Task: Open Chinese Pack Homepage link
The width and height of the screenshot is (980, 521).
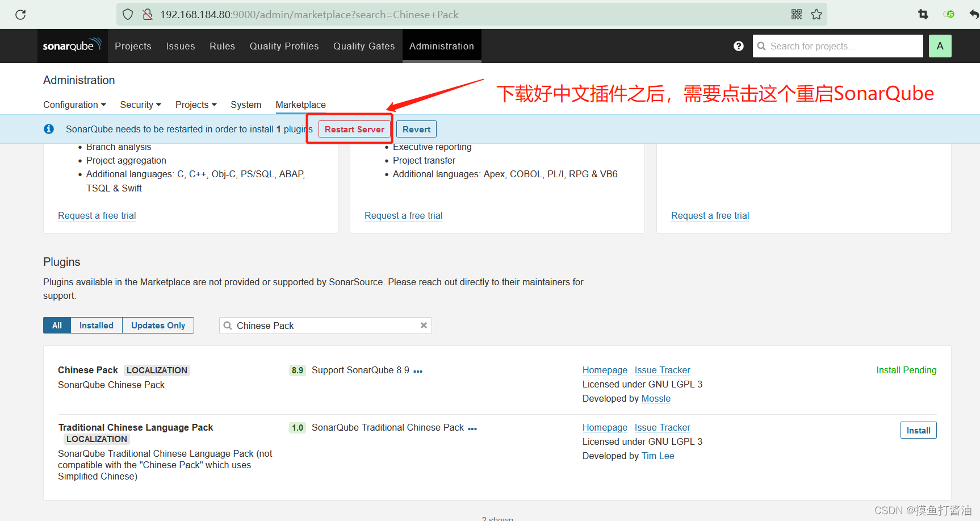Action: [x=605, y=370]
